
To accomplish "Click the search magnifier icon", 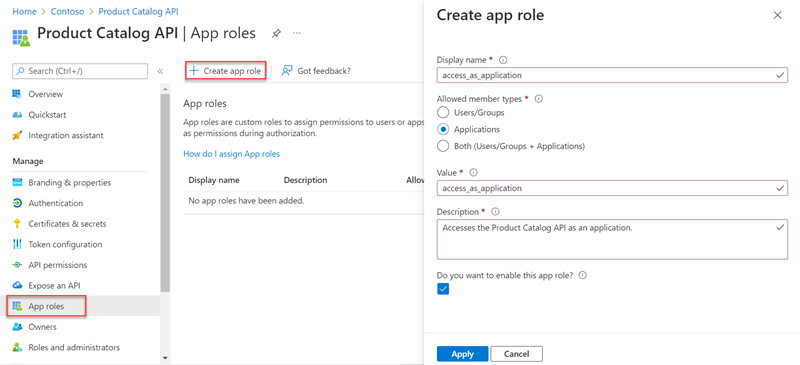I will [x=20, y=71].
